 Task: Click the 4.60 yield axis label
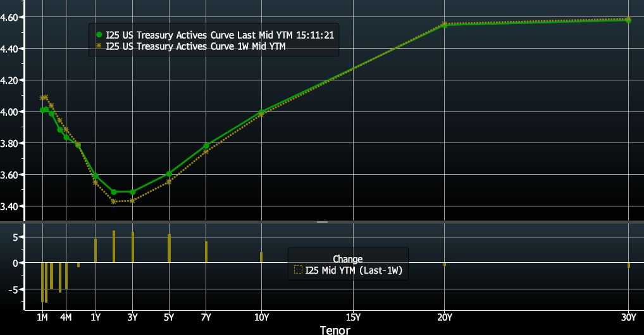tap(12, 17)
